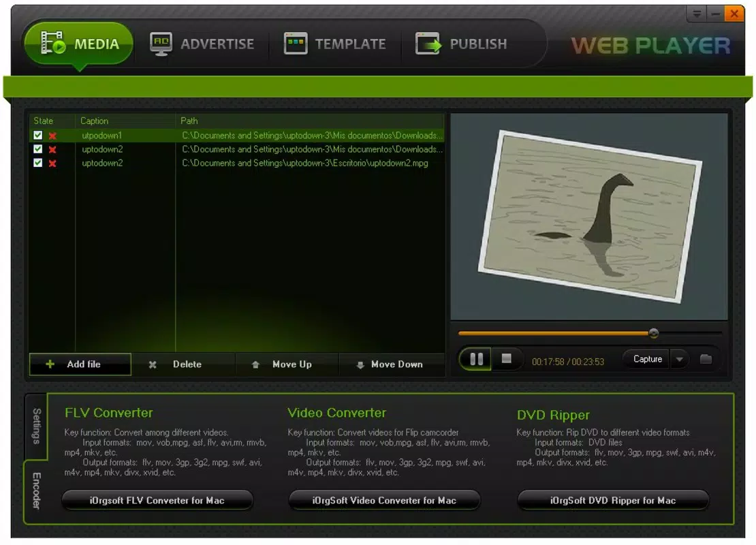Open iOrgSoft Video Converter for Mac
The width and height of the screenshot is (756, 545).
[384, 500]
